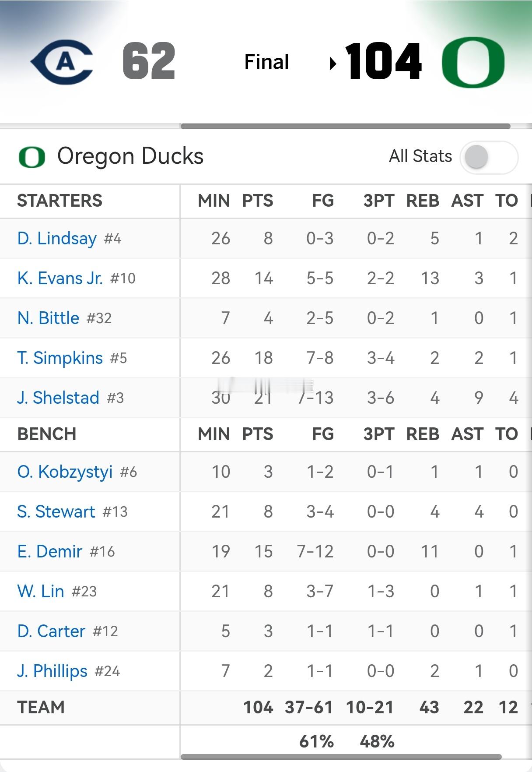Click the Oregon Ducks team name
This screenshot has width=532, height=772.
(130, 156)
